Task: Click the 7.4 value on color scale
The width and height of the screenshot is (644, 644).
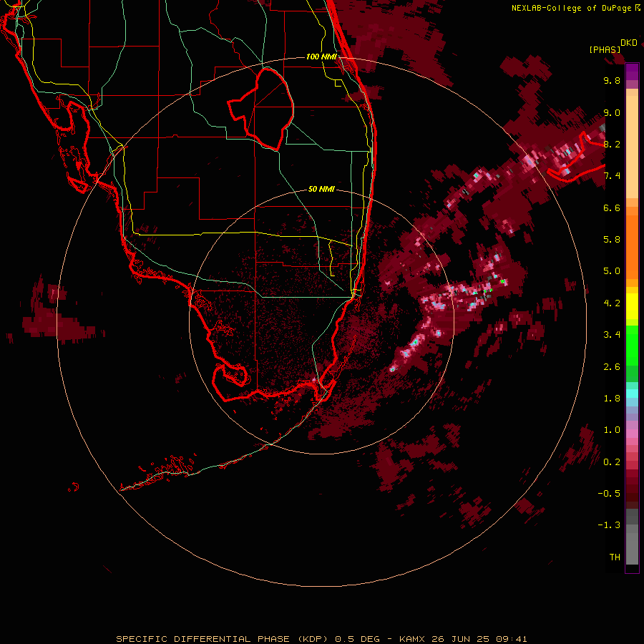Action: [612, 176]
